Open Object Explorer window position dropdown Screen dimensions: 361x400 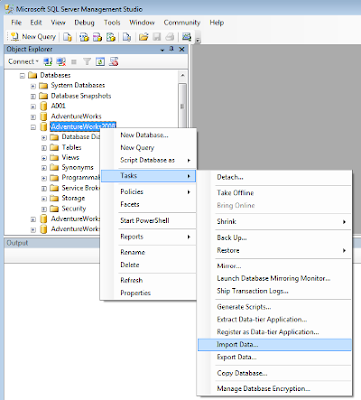click(x=162, y=50)
